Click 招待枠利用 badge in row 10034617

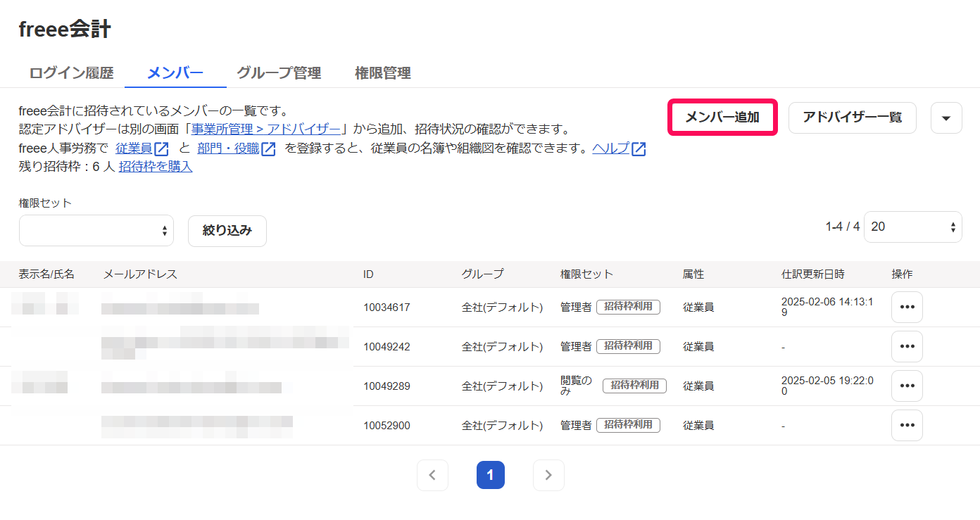(628, 307)
